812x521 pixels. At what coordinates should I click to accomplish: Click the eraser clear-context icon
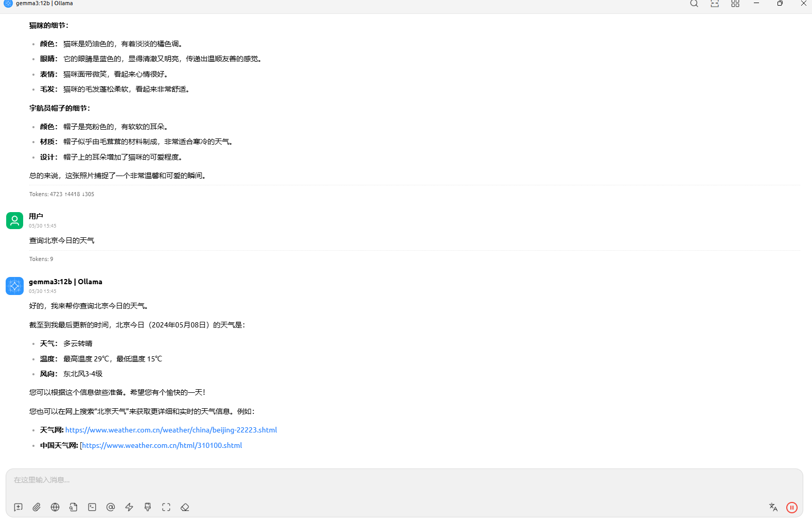185,507
